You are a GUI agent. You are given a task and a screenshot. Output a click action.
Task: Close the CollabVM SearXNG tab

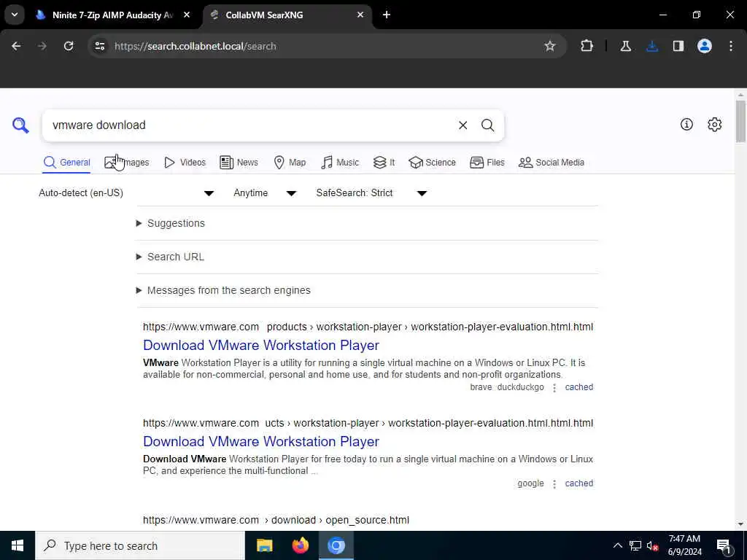[x=360, y=15]
